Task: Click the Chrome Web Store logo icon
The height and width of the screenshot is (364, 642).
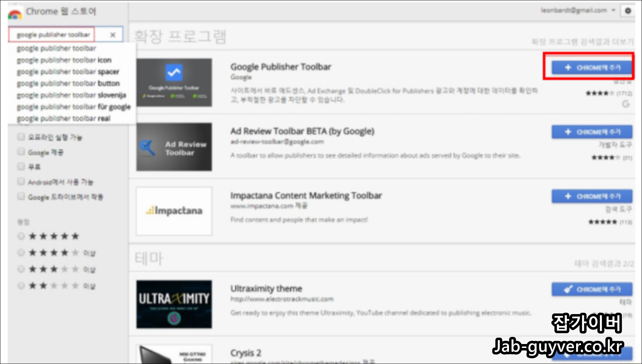Action: tap(15, 14)
